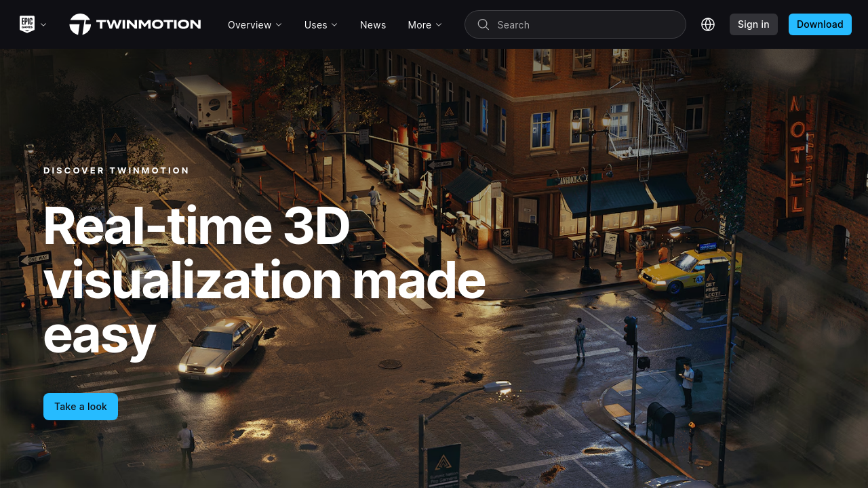
Task: Open language selector globe icon
Action: 708,25
